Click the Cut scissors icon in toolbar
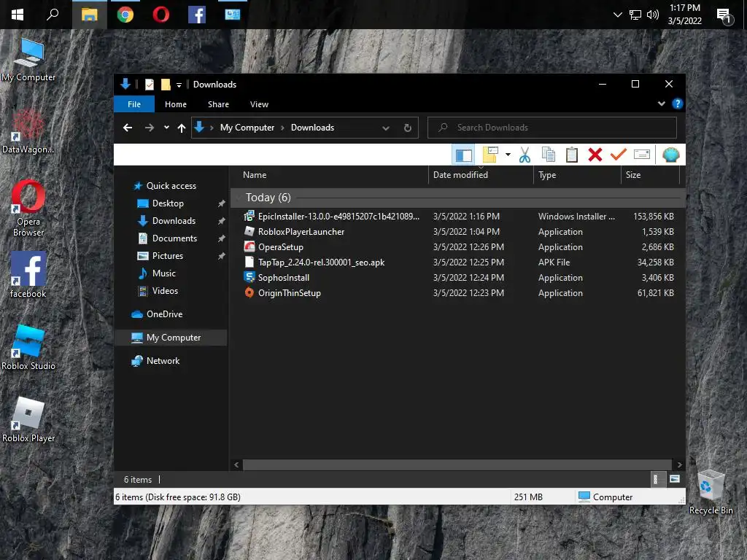Screen dimensions: 747x560 [x=525, y=155]
